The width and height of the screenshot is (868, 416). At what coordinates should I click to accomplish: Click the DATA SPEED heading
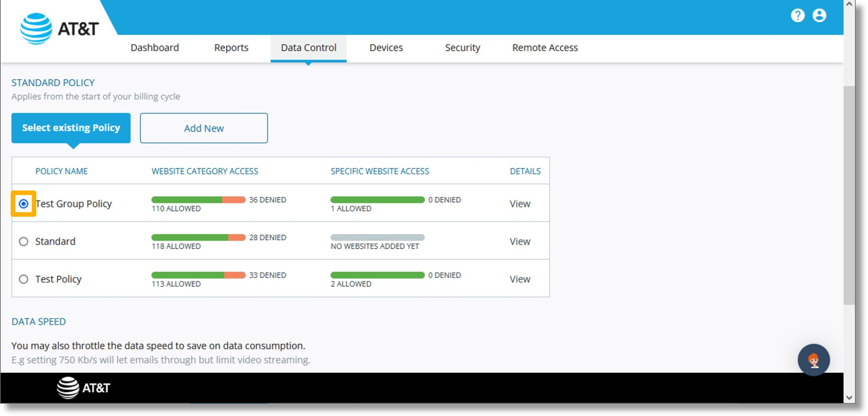pyautogui.click(x=39, y=321)
